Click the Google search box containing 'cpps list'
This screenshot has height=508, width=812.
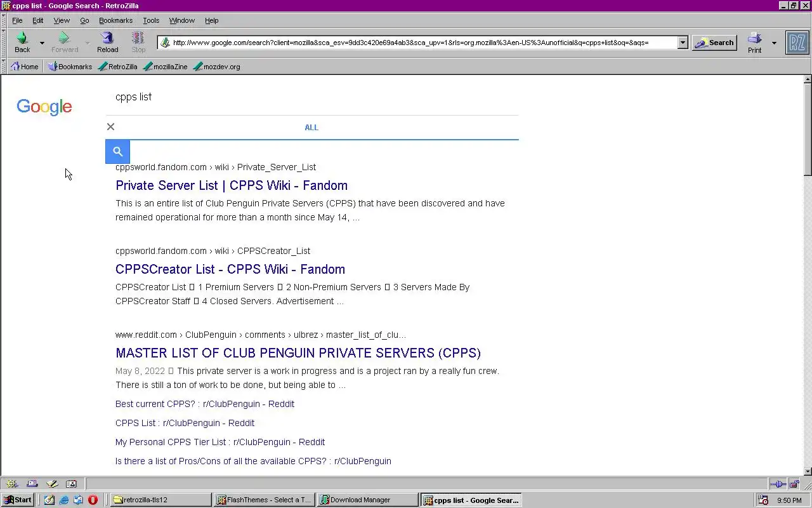pyautogui.click(x=311, y=97)
